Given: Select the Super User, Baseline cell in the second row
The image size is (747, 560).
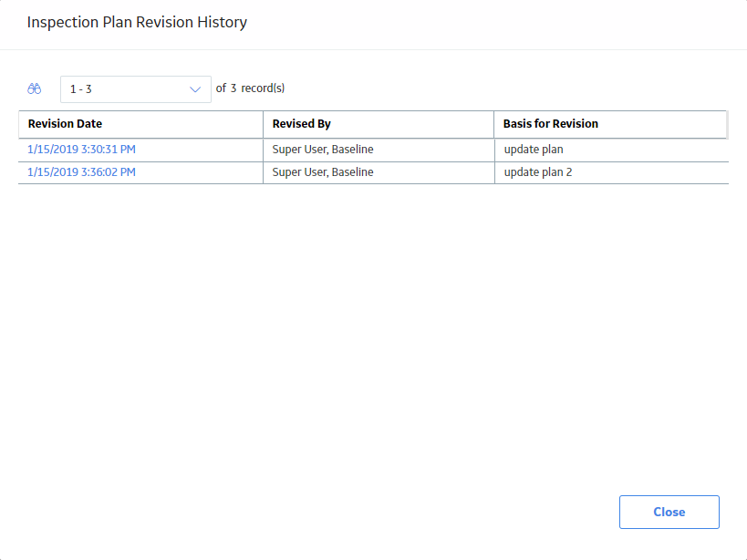Looking at the screenshot, I should pos(379,173).
